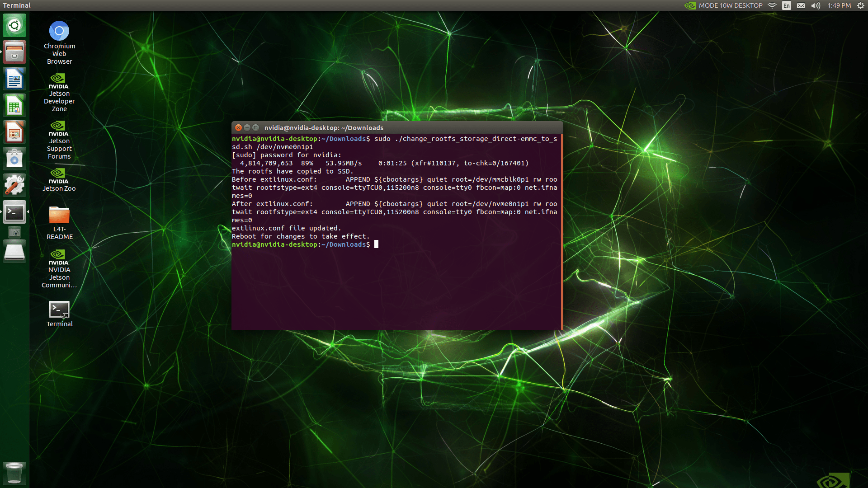Open System Settings from the launcher
This screenshot has width=868, height=488.
click(14, 185)
